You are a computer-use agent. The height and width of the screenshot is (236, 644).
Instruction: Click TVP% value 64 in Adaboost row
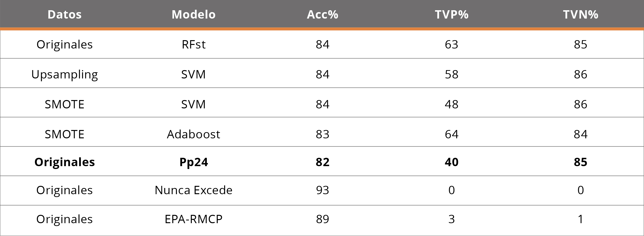coord(451,134)
